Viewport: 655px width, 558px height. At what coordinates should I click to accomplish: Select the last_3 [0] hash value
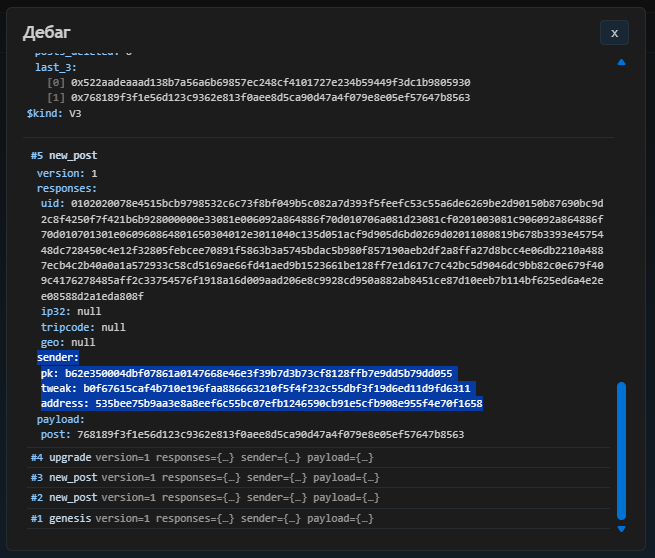[271, 82]
